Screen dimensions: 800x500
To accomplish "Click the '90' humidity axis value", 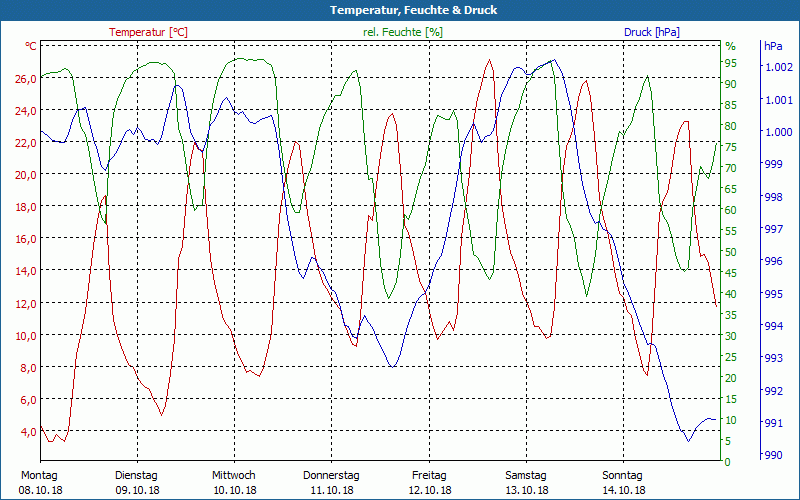I will [x=731, y=84].
